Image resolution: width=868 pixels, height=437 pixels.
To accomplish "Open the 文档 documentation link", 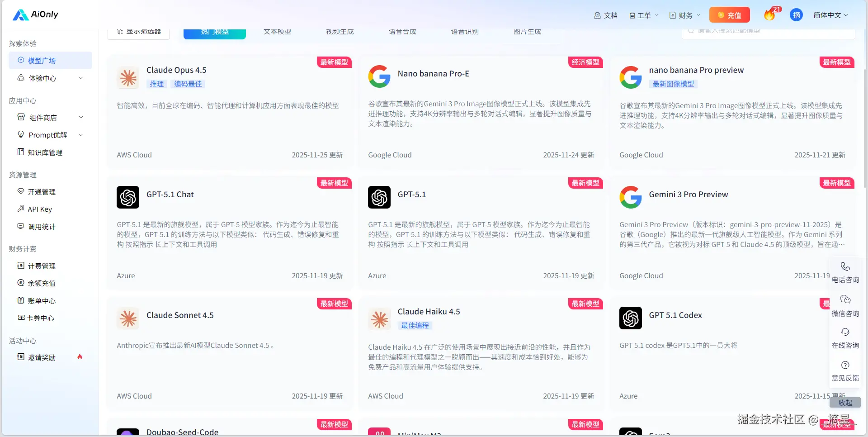I will coord(606,15).
